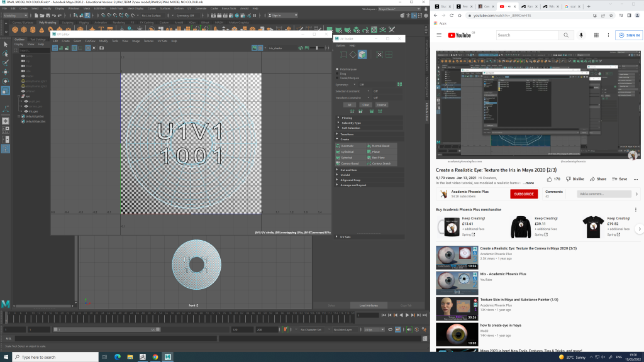Click the Inverse selection button
This screenshot has width=644, height=362.
(382, 105)
